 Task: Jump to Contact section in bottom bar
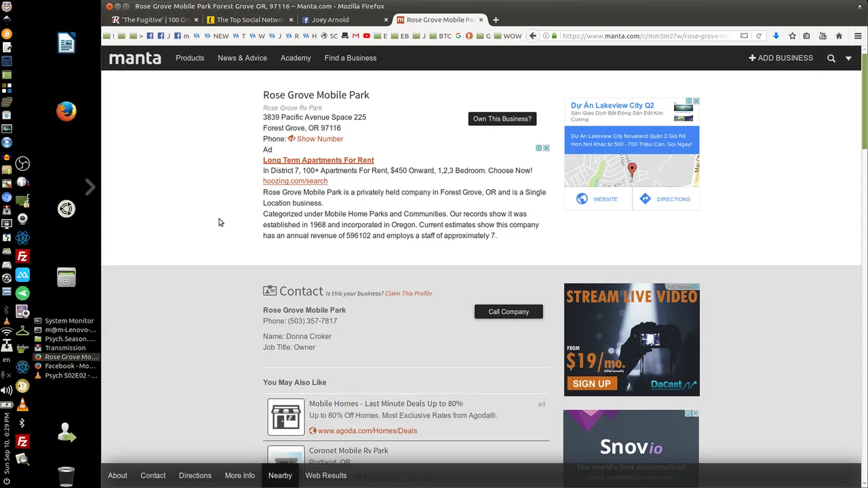(x=153, y=476)
